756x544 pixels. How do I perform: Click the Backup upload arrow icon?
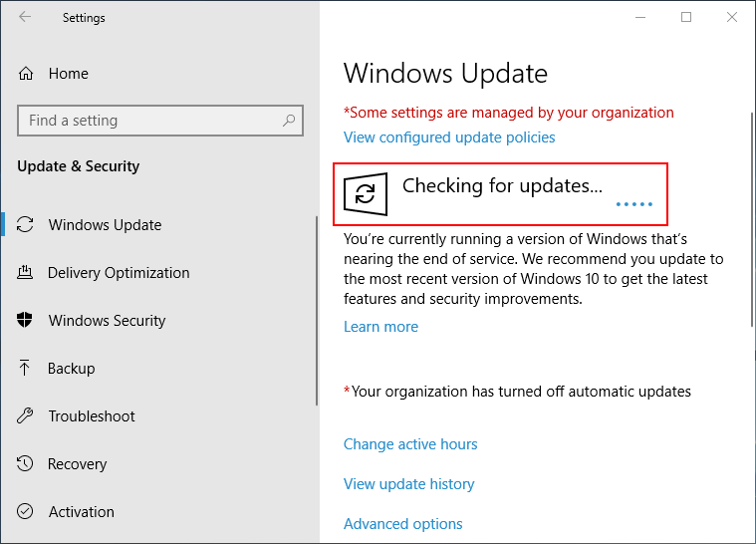coord(27,369)
